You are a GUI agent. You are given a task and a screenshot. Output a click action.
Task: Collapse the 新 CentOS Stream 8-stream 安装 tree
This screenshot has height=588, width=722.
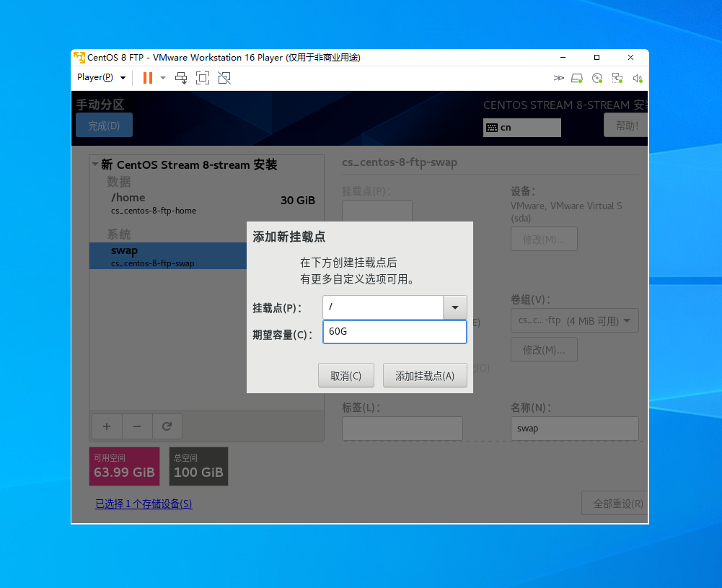(x=95, y=164)
